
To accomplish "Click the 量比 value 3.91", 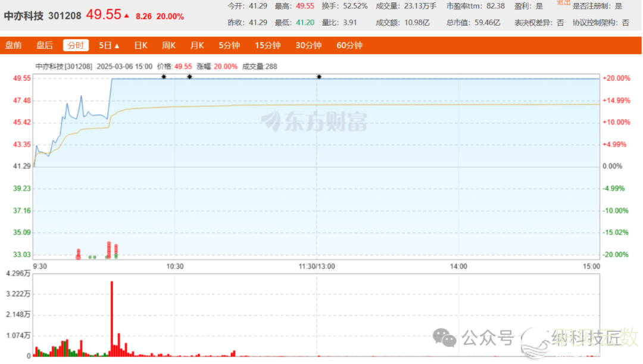I will coord(350,23).
